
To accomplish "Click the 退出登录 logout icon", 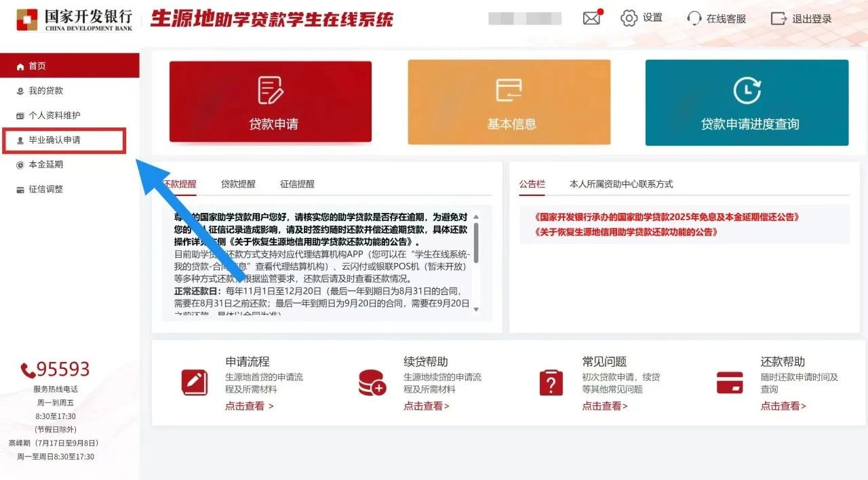I will pyautogui.click(x=778, y=18).
